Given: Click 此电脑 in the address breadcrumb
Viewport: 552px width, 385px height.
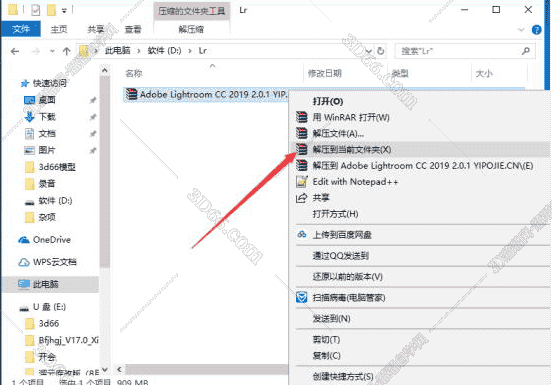Looking at the screenshot, I should point(118,51).
